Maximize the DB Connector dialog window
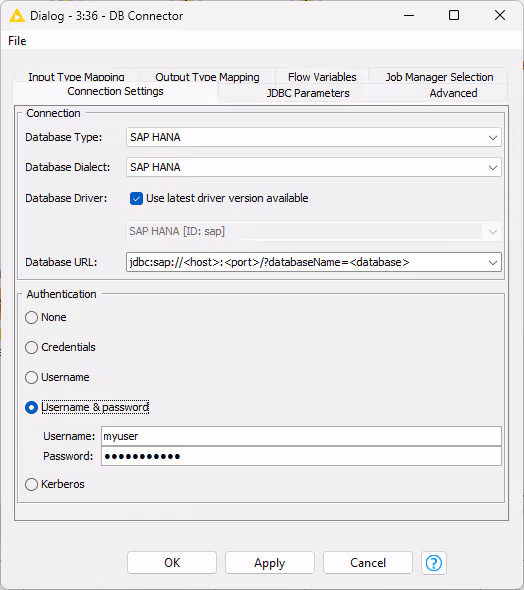The height and width of the screenshot is (590, 524). (x=454, y=15)
